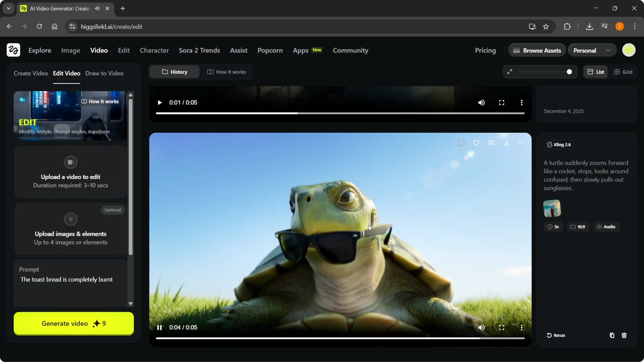Switch to the Draw to Video tab
Viewport: 644px width, 362px height.
(104, 73)
